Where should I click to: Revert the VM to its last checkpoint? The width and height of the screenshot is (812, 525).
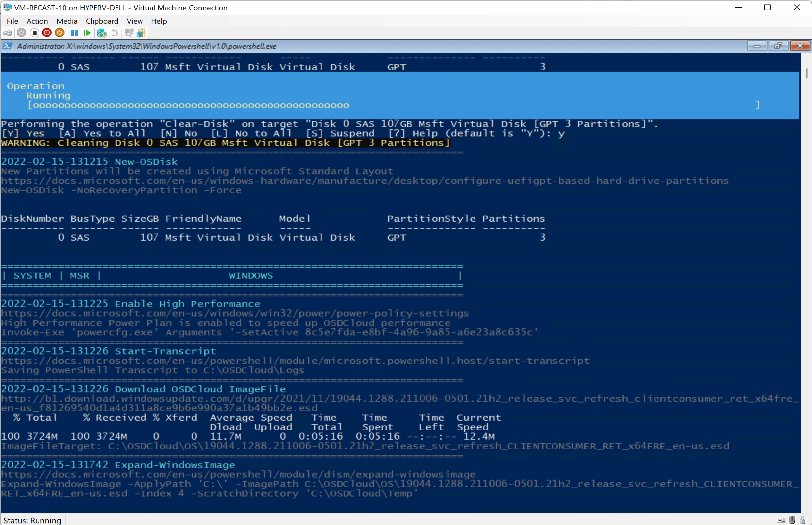click(114, 33)
